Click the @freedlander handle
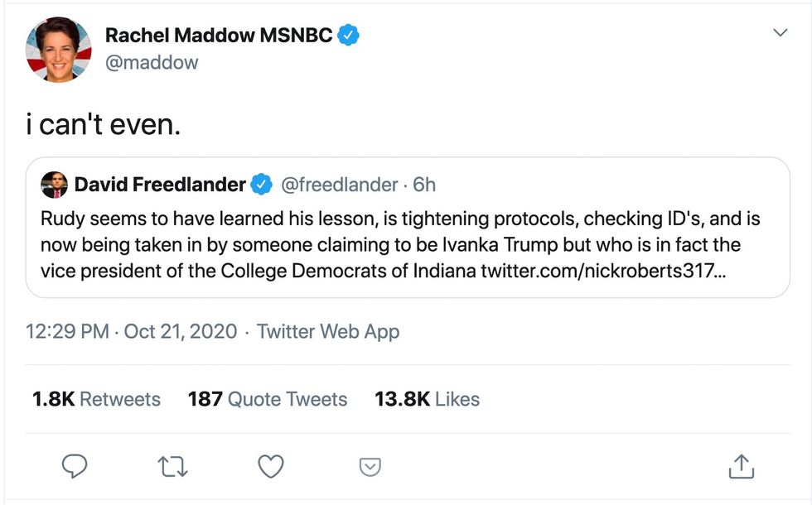The image size is (812, 505). [x=339, y=185]
